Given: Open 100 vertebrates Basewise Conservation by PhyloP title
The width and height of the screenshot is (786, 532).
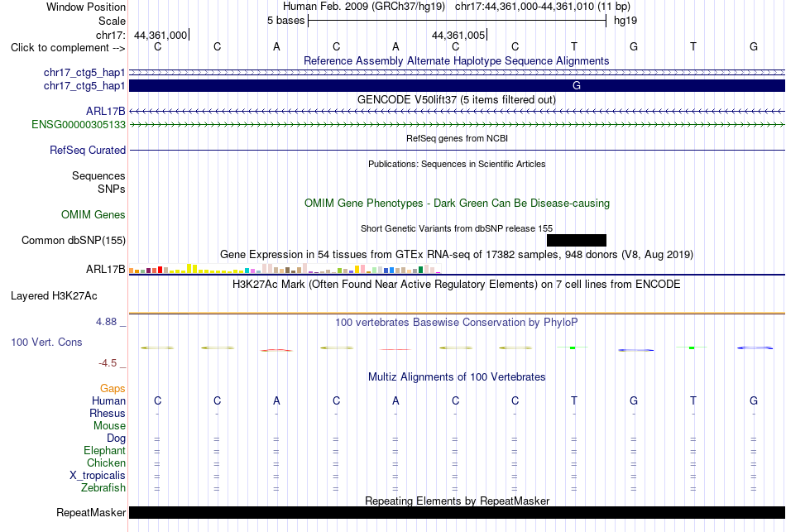Looking at the screenshot, I should tap(457, 323).
